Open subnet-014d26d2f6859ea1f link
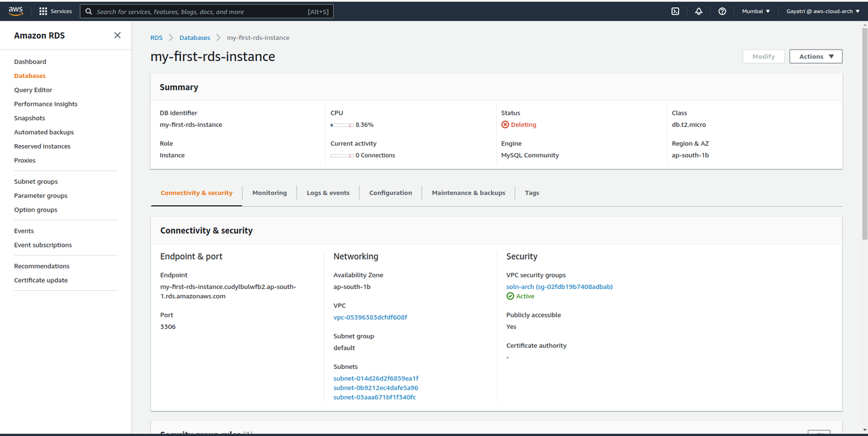 tap(376, 378)
